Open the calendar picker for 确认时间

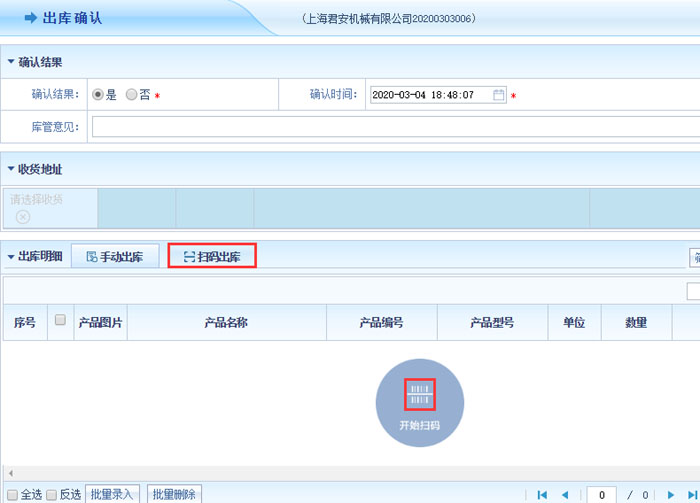[x=499, y=95]
